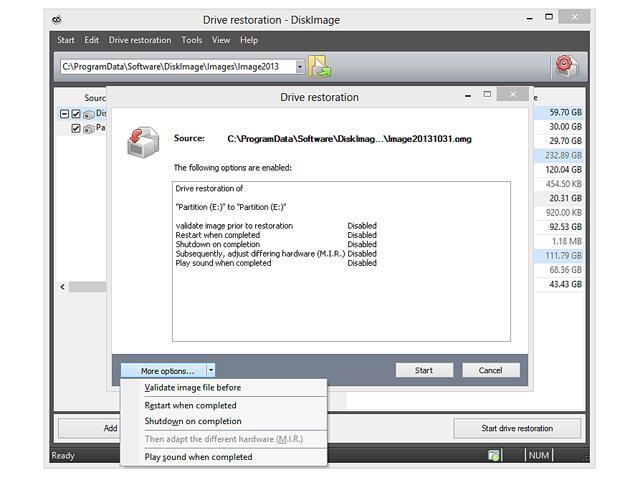
Task: Click the Start drive restoration button
Action: pos(516,428)
